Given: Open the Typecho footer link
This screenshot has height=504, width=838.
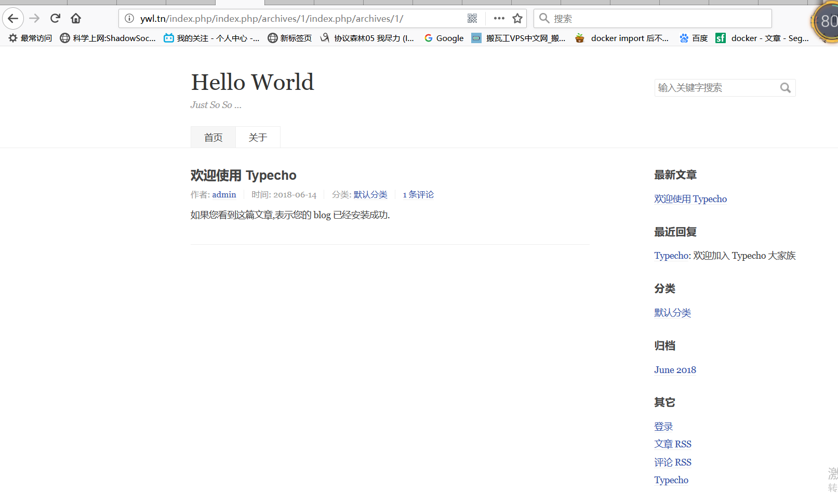Looking at the screenshot, I should 671,480.
